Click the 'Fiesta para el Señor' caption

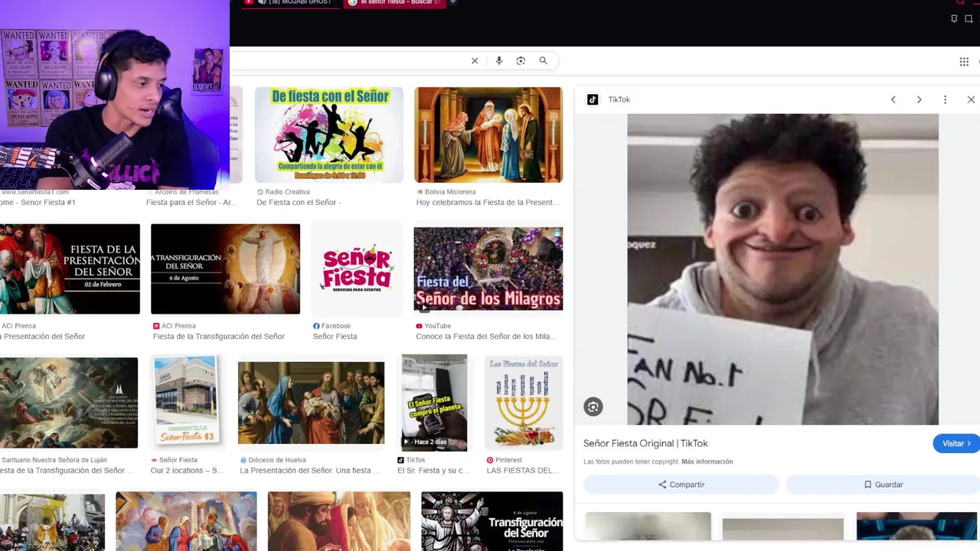click(x=194, y=203)
